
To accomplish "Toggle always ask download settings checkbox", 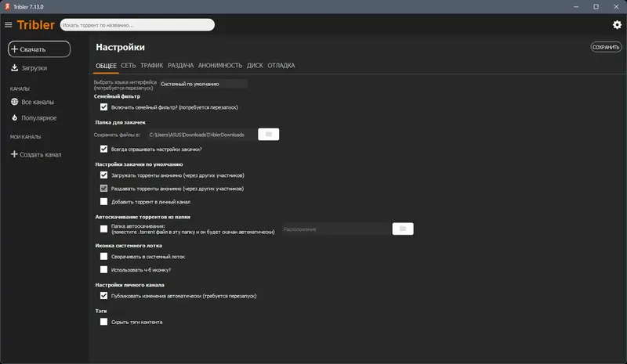I will click(103, 149).
